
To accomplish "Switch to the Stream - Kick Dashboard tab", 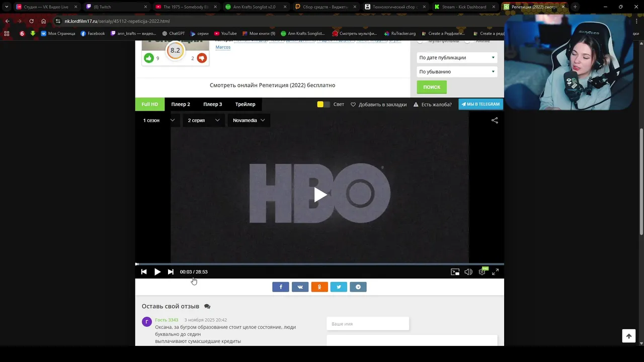I will pyautogui.click(x=464, y=7).
